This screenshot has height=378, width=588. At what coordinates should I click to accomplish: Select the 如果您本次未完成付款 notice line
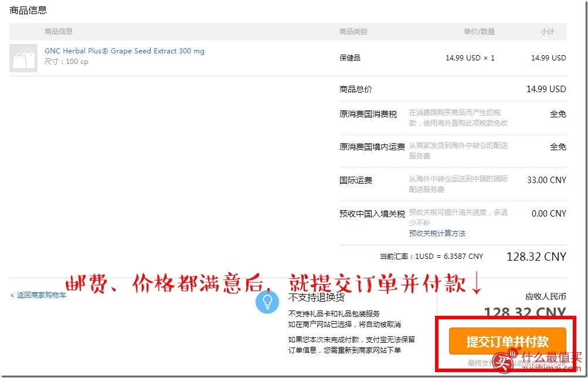352,340
